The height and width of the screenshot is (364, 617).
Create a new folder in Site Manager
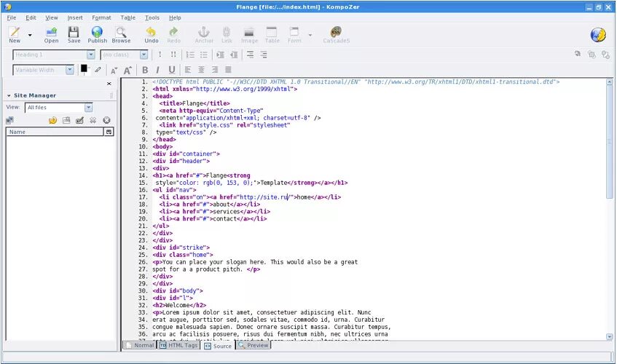pos(66,120)
